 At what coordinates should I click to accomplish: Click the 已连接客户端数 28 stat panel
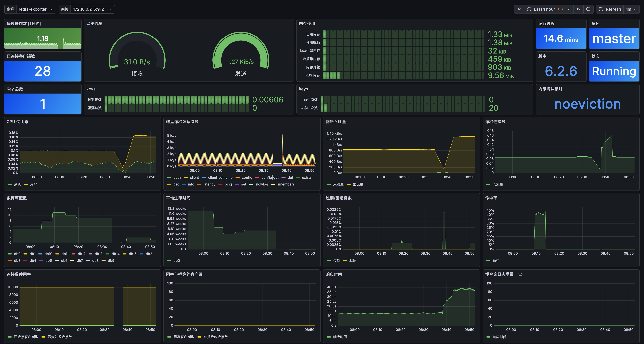(x=43, y=66)
